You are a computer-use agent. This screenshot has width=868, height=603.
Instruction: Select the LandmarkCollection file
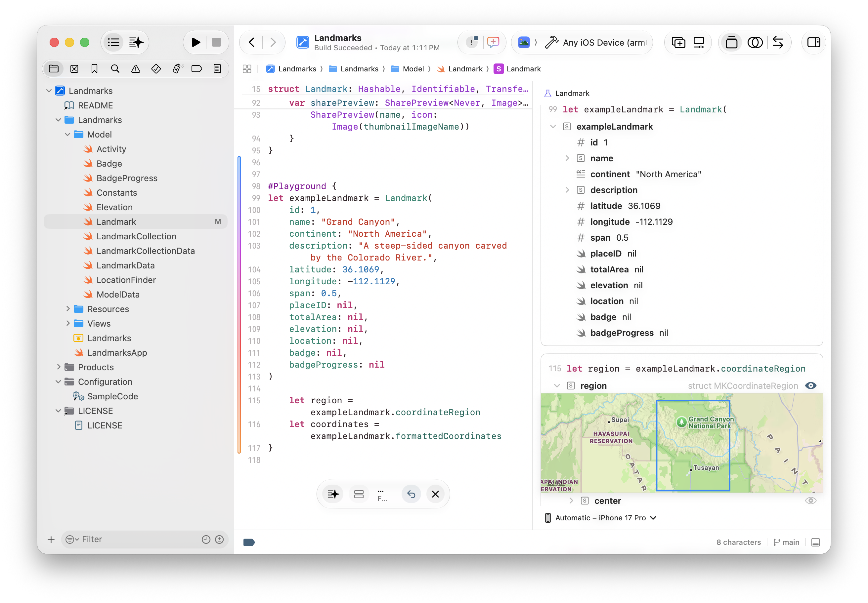[x=136, y=236]
